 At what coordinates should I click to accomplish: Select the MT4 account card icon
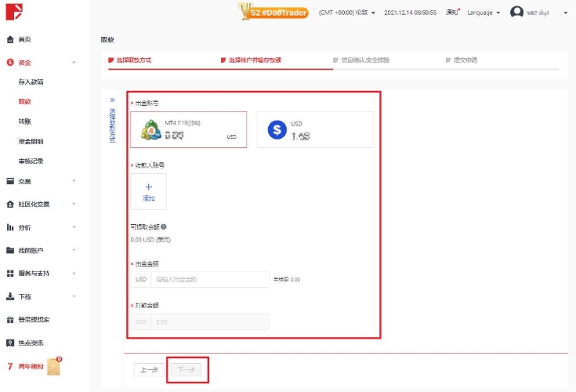pos(151,130)
